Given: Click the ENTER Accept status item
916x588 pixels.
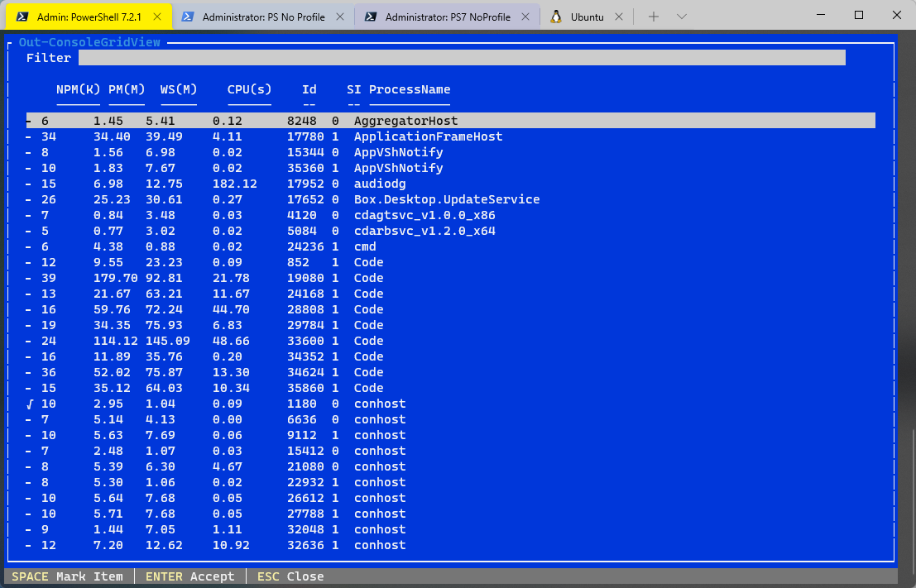Looking at the screenshot, I should 189,576.
